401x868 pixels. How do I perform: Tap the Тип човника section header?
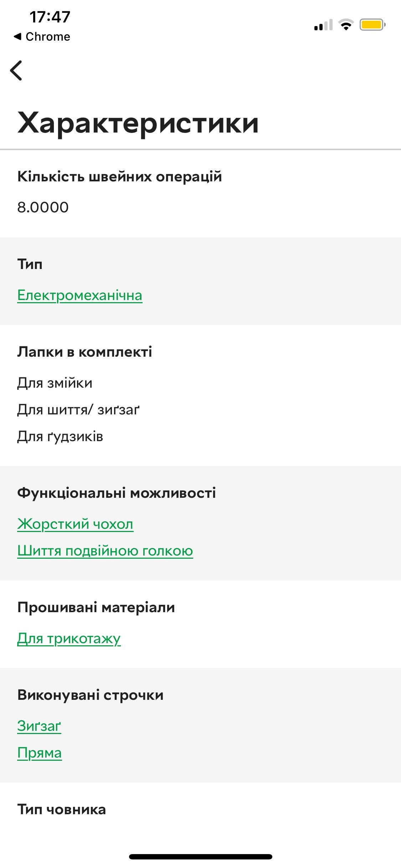pos(62,810)
